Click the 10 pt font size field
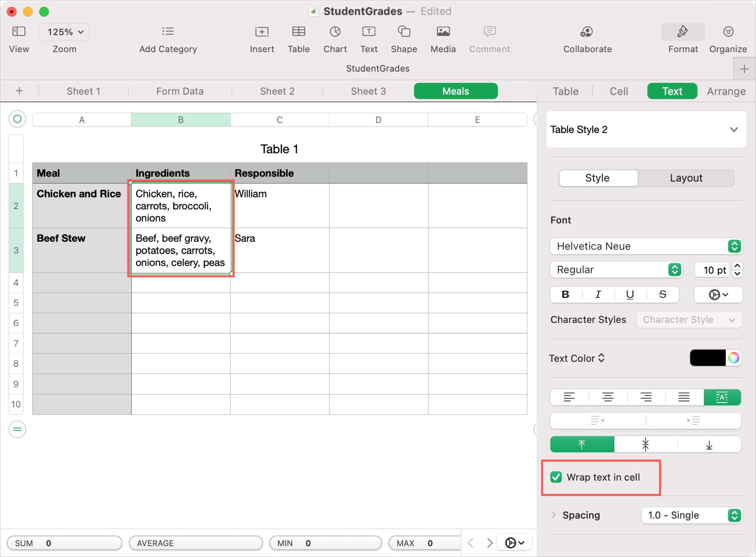The width and height of the screenshot is (756, 557). tap(712, 270)
